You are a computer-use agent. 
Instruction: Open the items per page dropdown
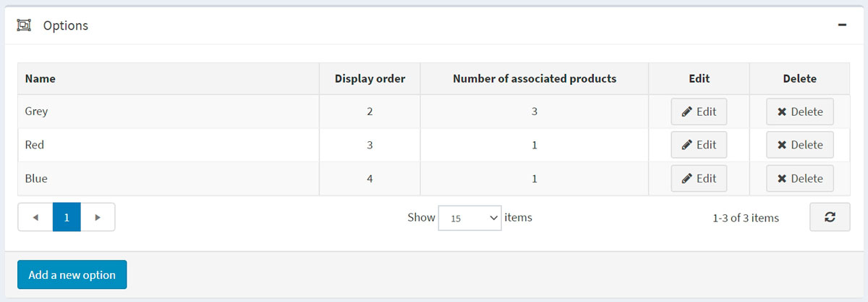click(x=469, y=217)
